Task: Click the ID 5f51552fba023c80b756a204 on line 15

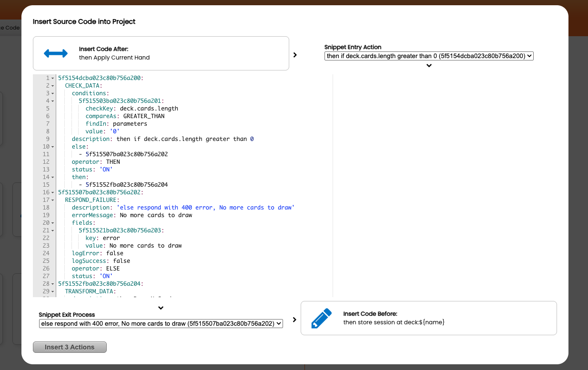Action: click(x=127, y=185)
